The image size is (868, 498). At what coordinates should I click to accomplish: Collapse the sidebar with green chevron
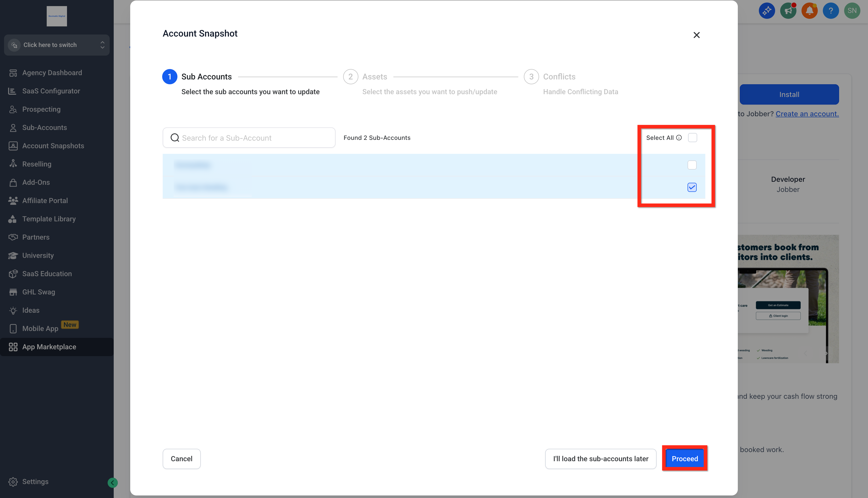pos(112,482)
